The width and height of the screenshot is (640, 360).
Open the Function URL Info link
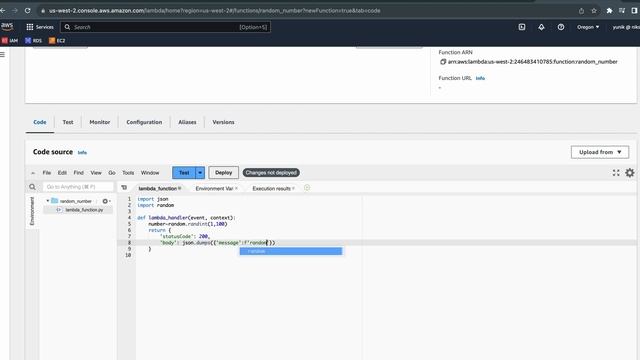click(480, 78)
